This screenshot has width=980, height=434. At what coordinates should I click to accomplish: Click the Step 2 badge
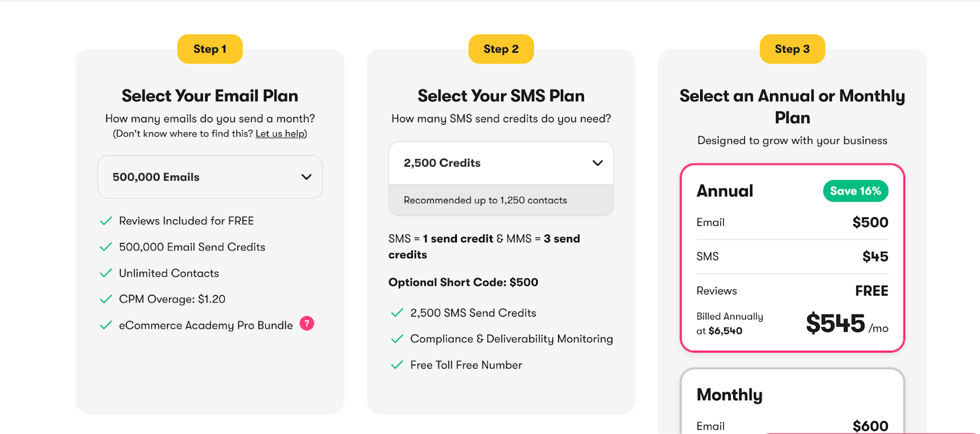[501, 49]
